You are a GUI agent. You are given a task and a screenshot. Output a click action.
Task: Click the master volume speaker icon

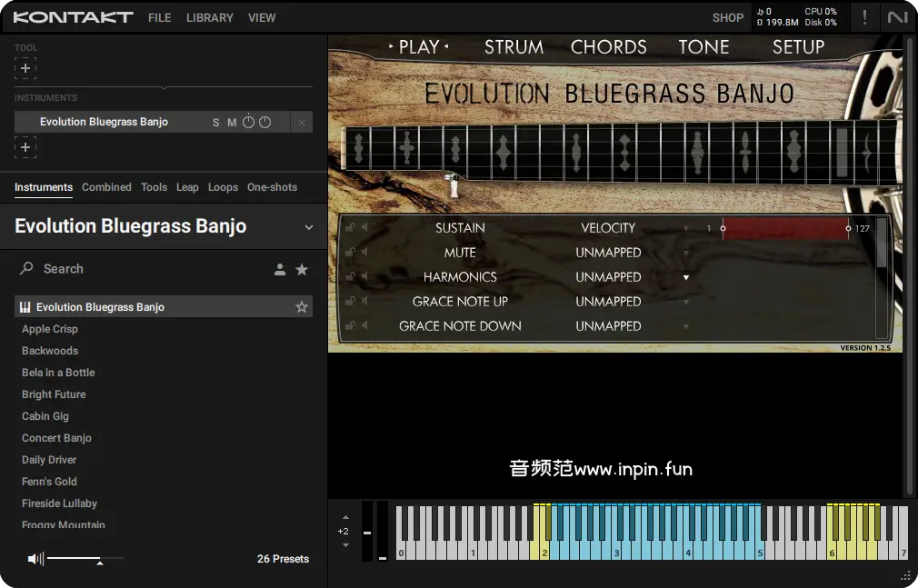click(x=35, y=559)
